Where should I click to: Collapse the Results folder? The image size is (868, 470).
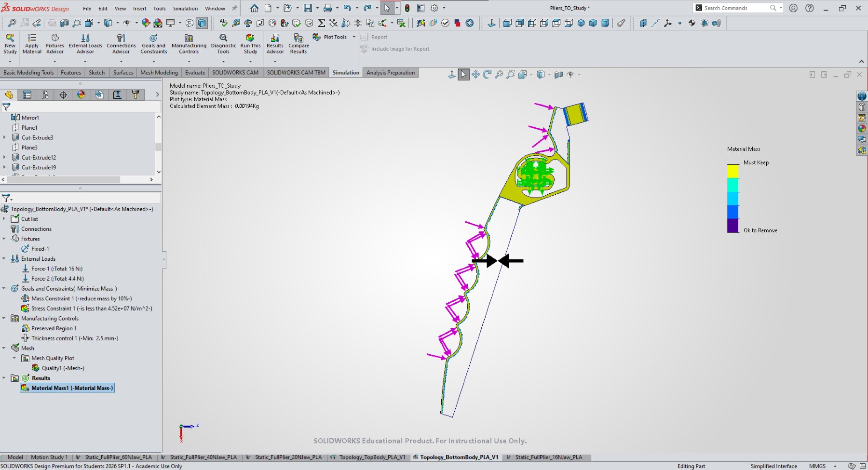[4, 378]
